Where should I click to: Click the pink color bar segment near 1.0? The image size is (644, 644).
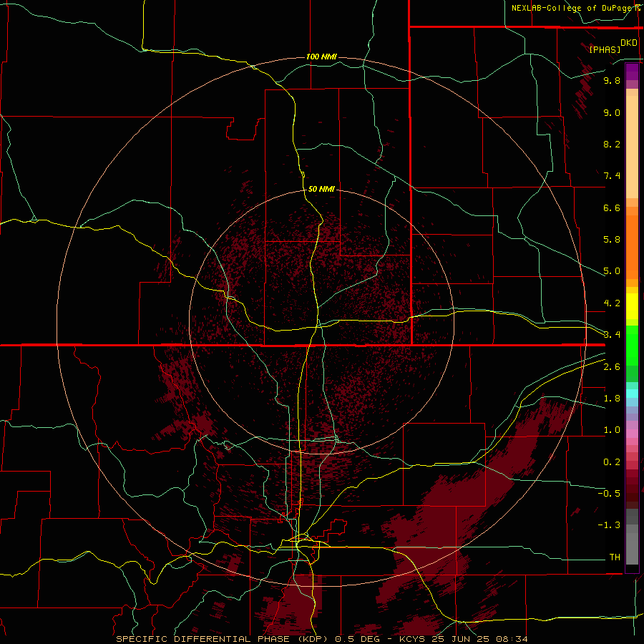click(x=632, y=434)
